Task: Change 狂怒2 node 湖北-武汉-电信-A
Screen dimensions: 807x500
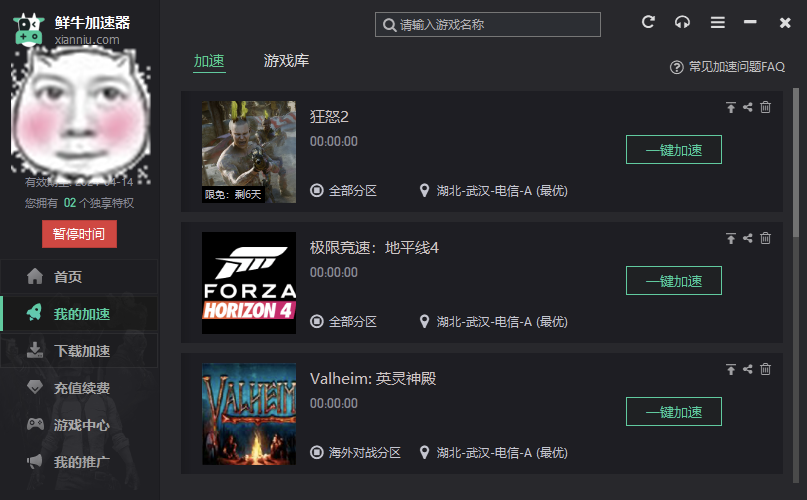Action: [x=494, y=191]
